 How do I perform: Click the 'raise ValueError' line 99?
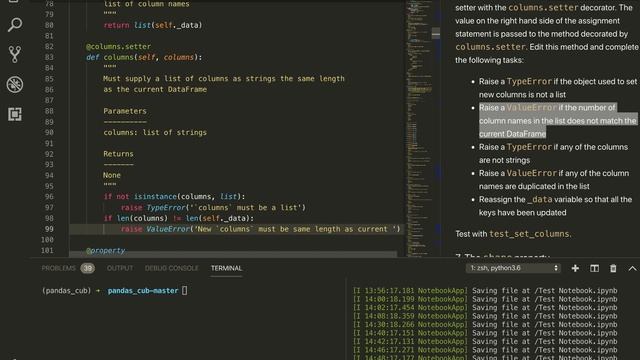click(x=260, y=229)
